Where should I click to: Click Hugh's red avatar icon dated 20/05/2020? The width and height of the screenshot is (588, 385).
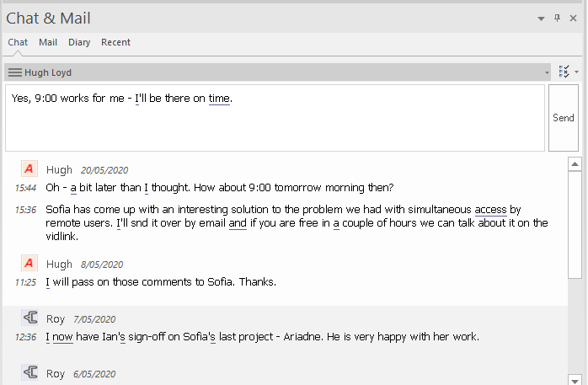point(29,169)
